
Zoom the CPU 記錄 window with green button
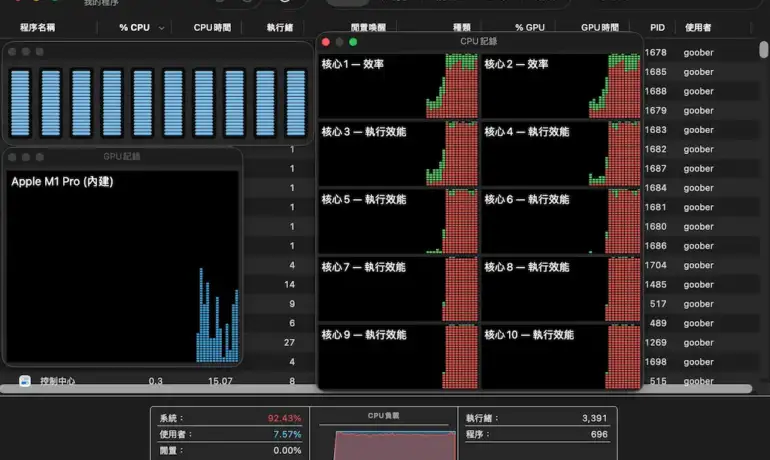point(353,42)
